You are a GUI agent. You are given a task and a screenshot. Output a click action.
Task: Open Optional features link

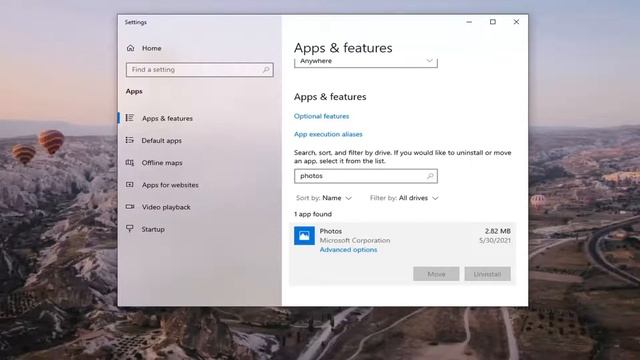click(322, 116)
